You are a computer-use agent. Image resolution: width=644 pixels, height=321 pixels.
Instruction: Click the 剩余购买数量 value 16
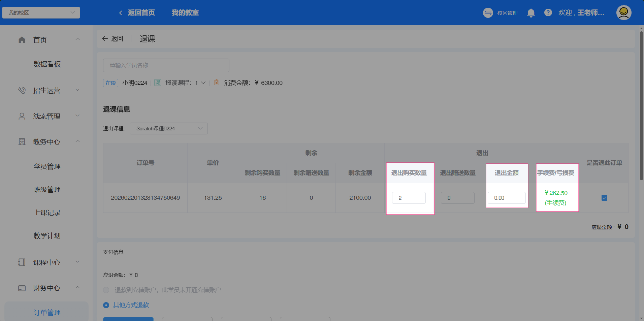pyautogui.click(x=262, y=198)
